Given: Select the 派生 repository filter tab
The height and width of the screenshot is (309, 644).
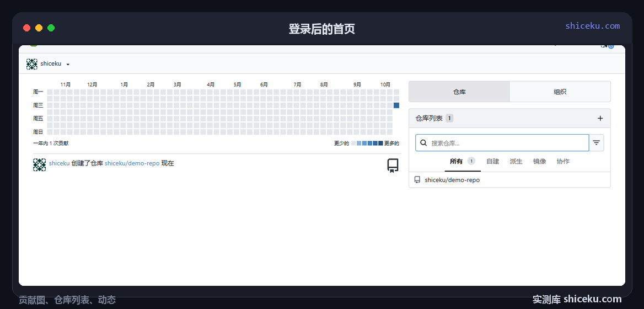Looking at the screenshot, I should 516,162.
